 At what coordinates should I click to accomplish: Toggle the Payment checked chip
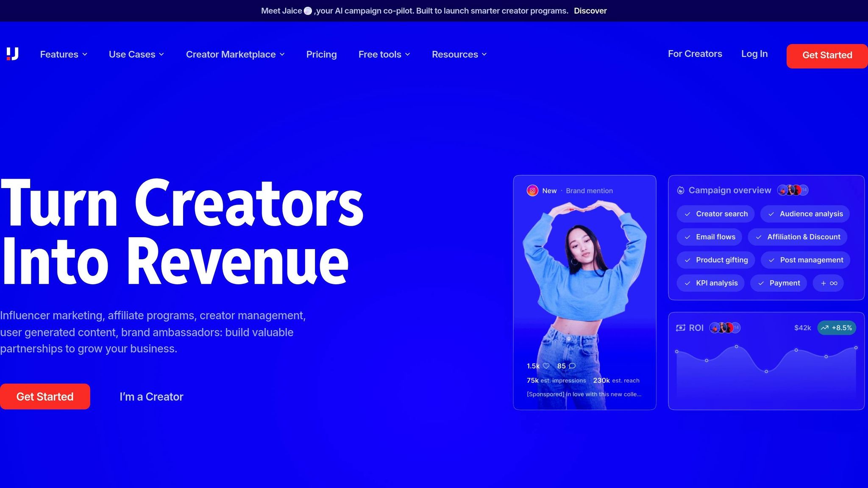click(x=779, y=283)
